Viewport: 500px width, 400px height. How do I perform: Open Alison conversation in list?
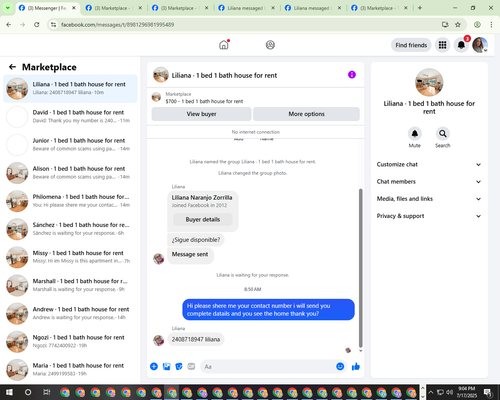70,173
